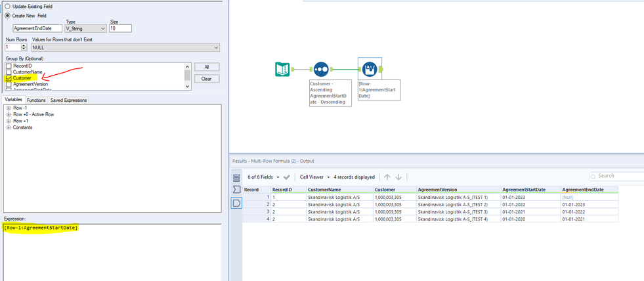Click the AgreementVersion column header
Image resolution: width=644 pixels, height=281 pixels.
pyautogui.click(x=458, y=189)
